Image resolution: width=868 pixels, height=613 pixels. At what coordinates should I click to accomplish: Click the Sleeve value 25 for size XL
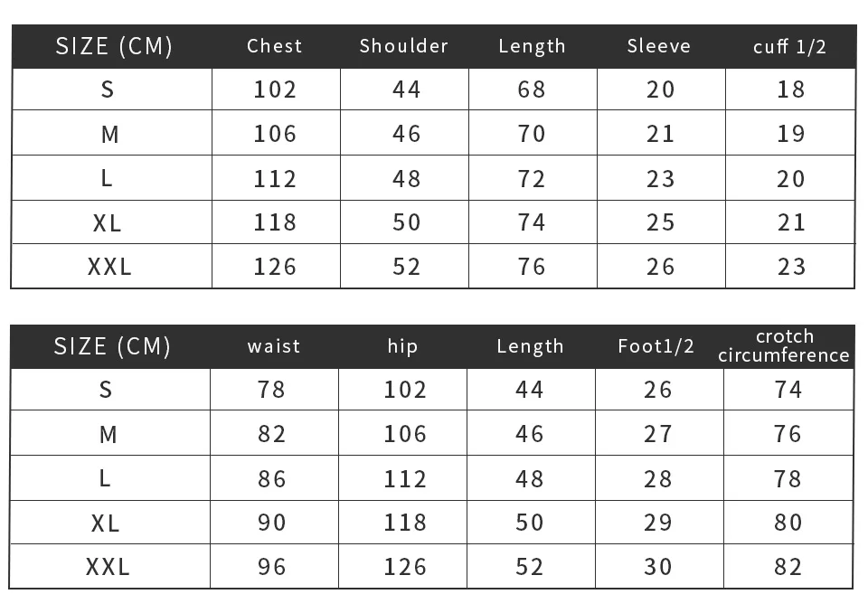(661, 222)
